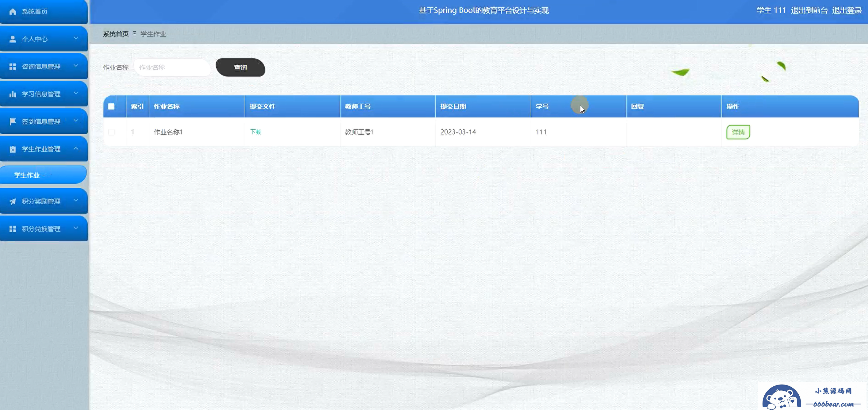
Task: Open the 积分兑换管理 menu label
Action: point(41,229)
